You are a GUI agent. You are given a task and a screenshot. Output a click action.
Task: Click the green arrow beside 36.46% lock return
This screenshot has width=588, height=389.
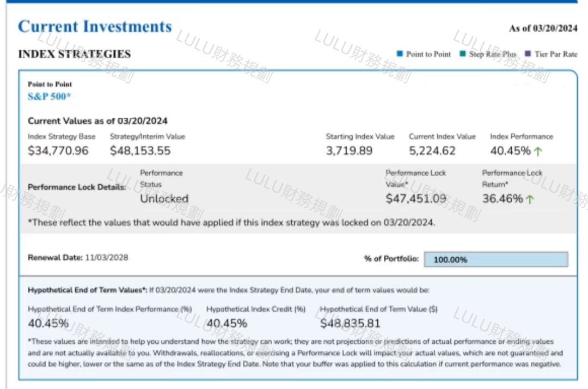[530, 199]
